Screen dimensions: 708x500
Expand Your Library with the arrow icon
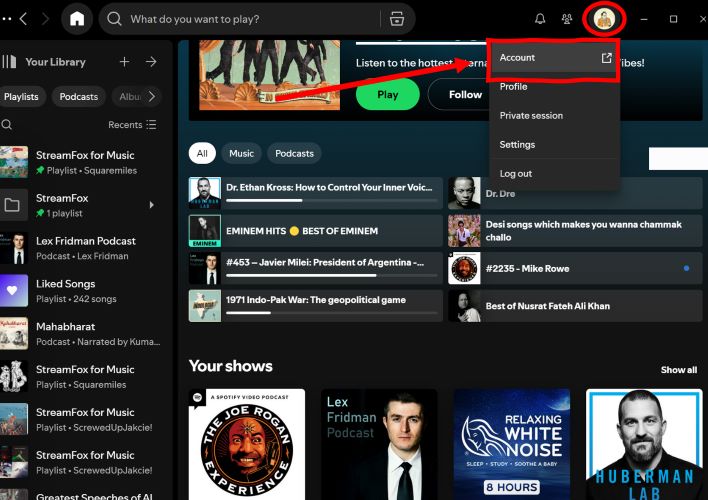pyautogui.click(x=151, y=62)
